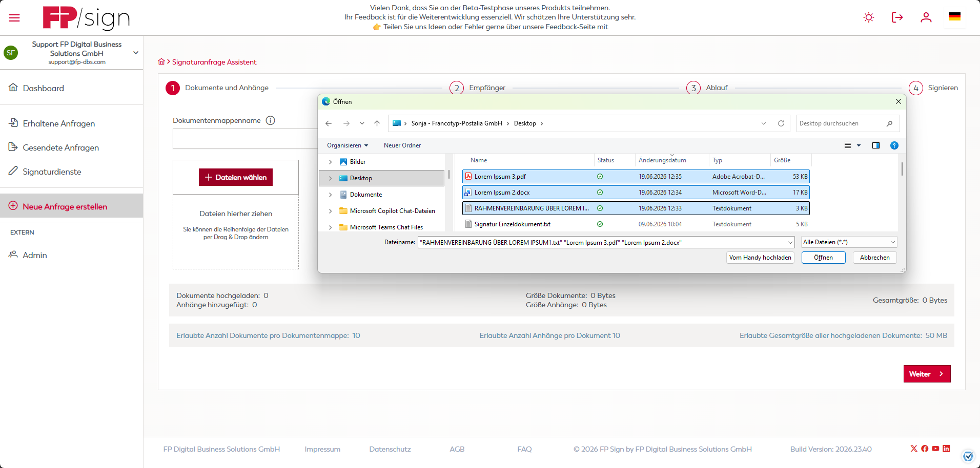Select file Lorem Ipsum 3.pdf
Screen dimensions: 980x468
pyautogui.click(x=636, y=177)
